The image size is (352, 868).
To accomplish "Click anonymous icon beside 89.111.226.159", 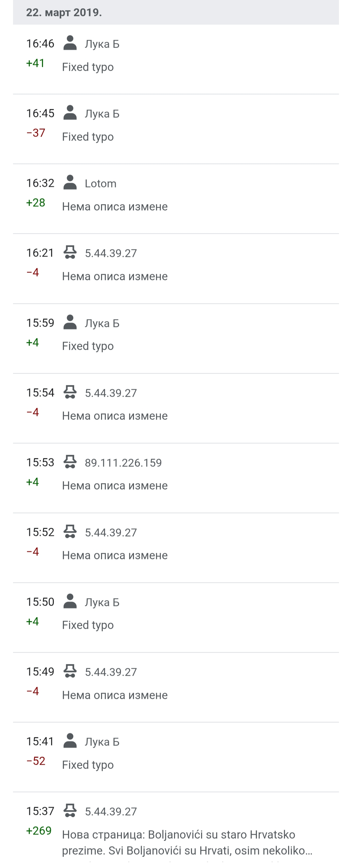I will coord(70,462).
